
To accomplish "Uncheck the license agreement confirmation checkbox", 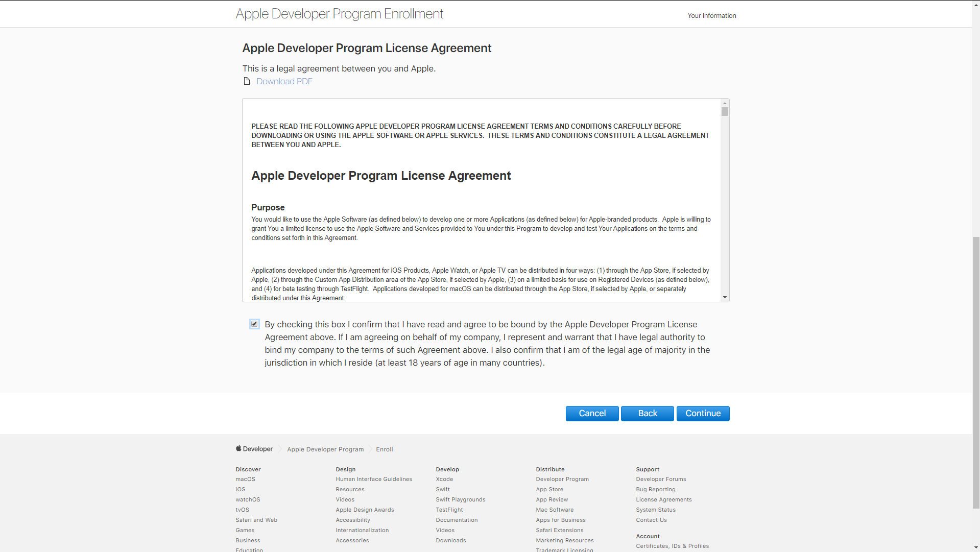I will 254,324.
